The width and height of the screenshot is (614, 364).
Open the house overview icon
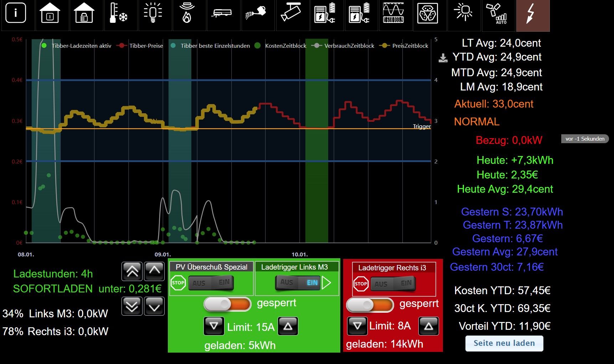50,13
